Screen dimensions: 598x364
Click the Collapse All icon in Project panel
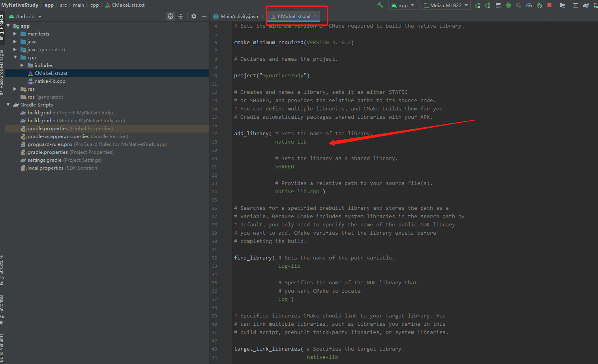[x=181, y=16]
